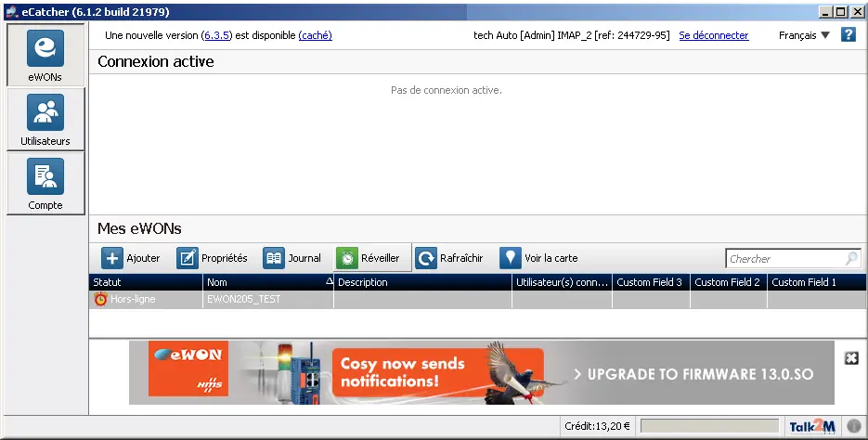
Task: Click the Hors-ligne status text
Action: (x=133, y=300)
